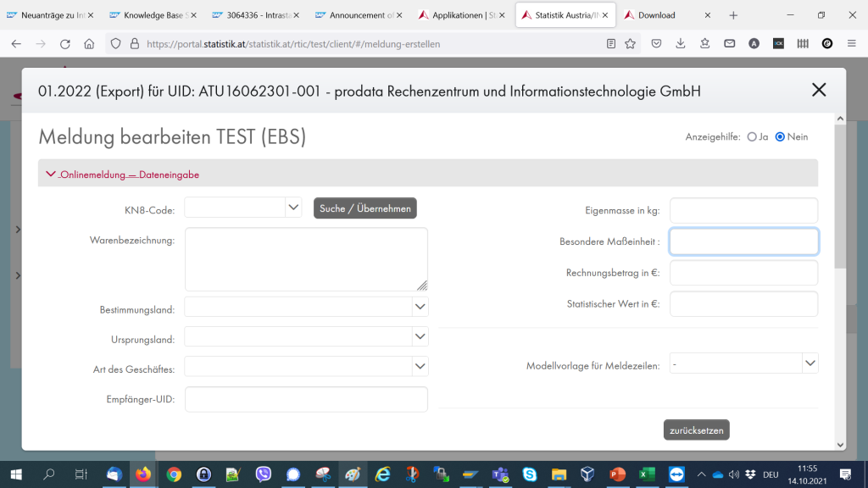Open reader view in the address bar

(610, 44)
